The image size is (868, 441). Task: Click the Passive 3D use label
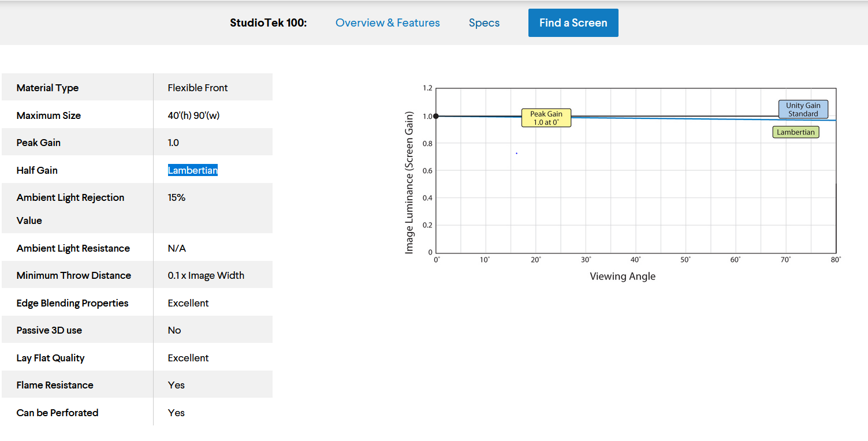[x=49, y=330]
